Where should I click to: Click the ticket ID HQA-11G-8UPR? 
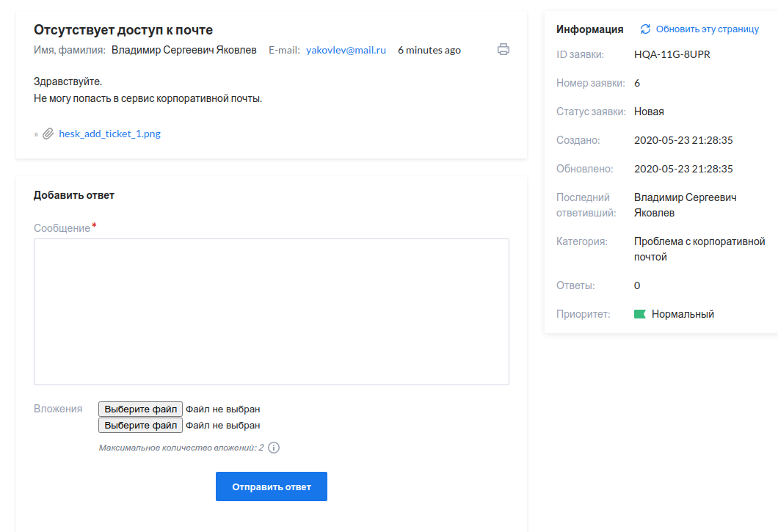pyautogui.click(x=672, y=54)
